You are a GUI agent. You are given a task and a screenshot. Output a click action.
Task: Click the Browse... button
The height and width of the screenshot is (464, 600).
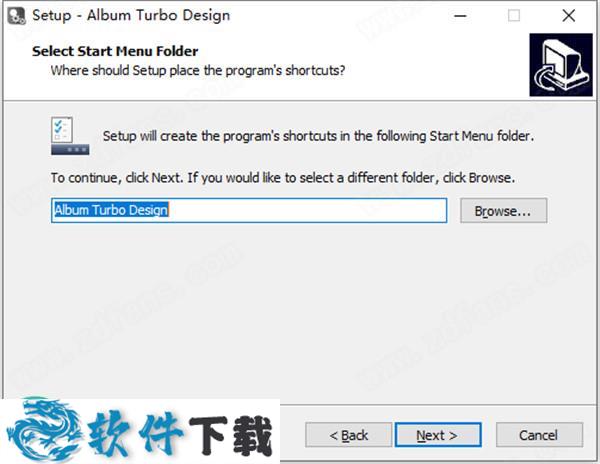(x=504, y=210)
